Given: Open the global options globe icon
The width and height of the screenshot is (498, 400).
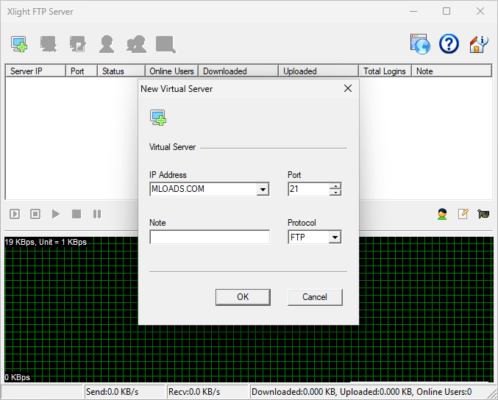Looking at the screenshot, I should (420, 44).
